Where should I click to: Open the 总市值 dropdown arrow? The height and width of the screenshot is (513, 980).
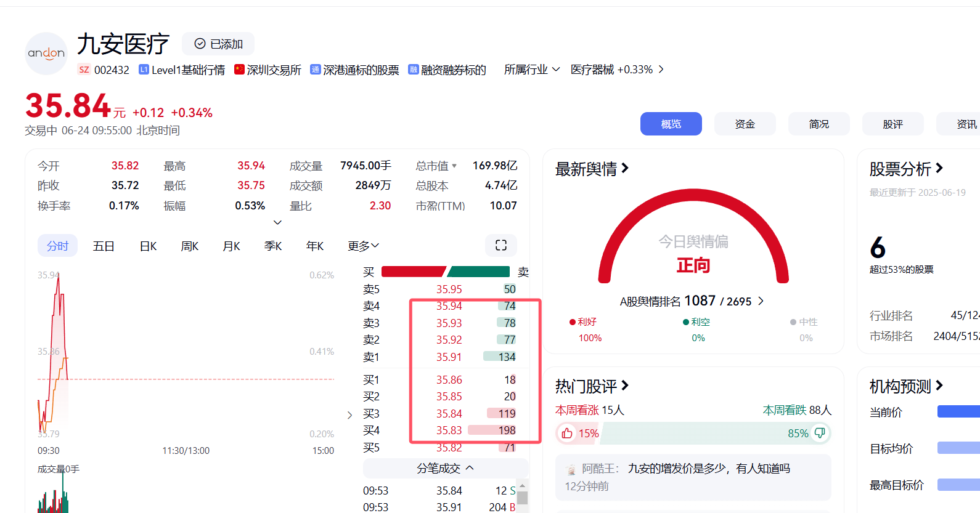(454, 166)
